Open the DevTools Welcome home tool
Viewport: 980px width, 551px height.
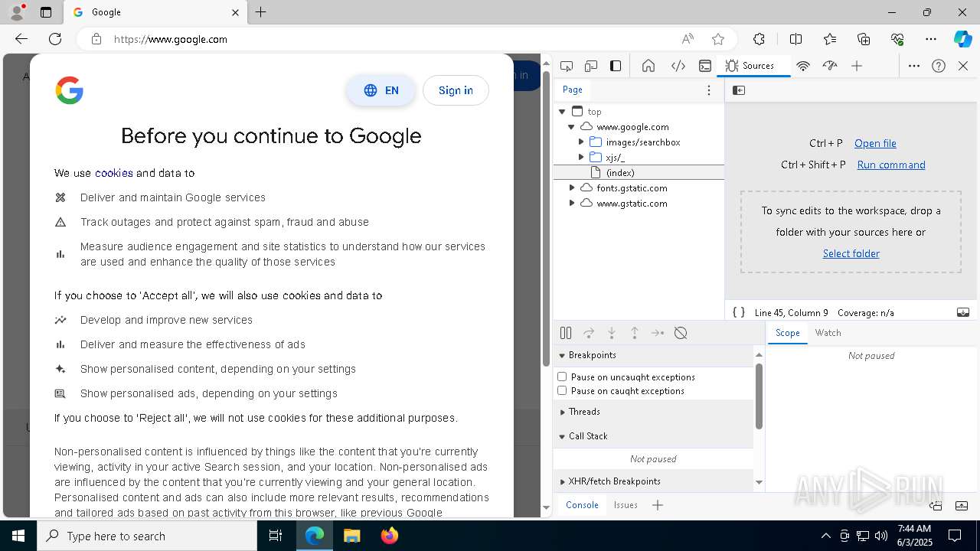(648, 66)
